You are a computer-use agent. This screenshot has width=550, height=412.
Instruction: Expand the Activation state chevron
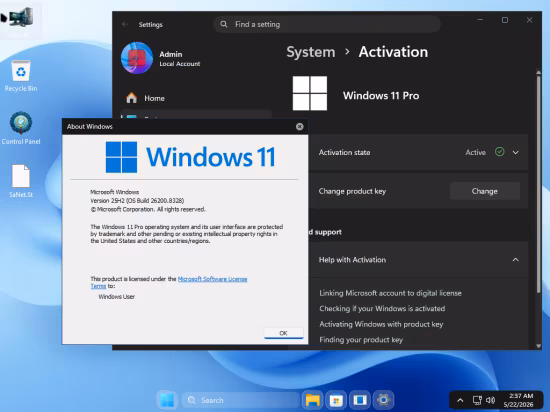[516, 152]
